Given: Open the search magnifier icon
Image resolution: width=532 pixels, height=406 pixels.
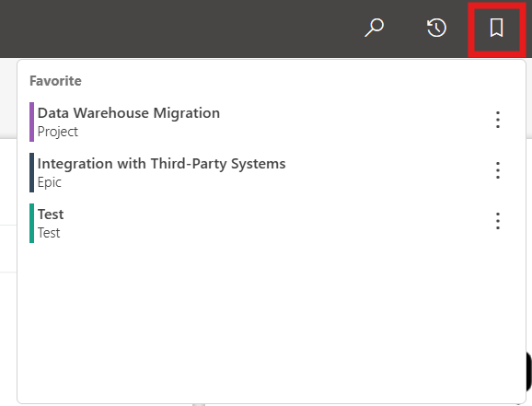Looking at the screenshot, I should click(x=375, y=28).
